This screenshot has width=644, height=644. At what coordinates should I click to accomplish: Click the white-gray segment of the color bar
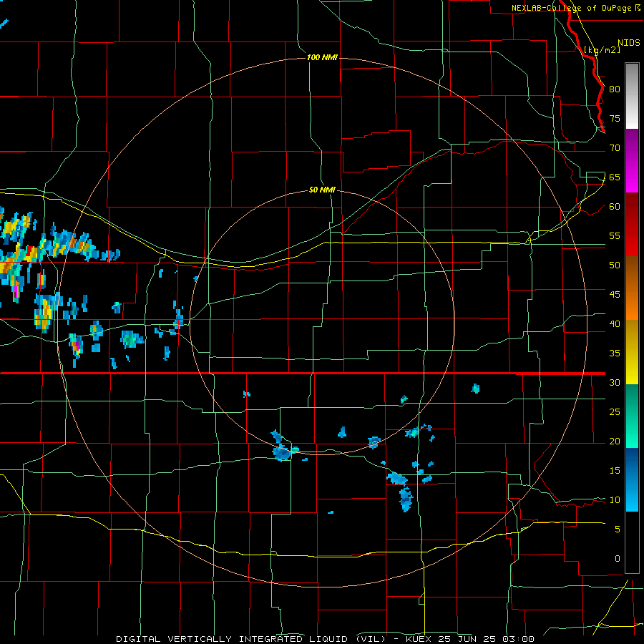click(632, 96)
